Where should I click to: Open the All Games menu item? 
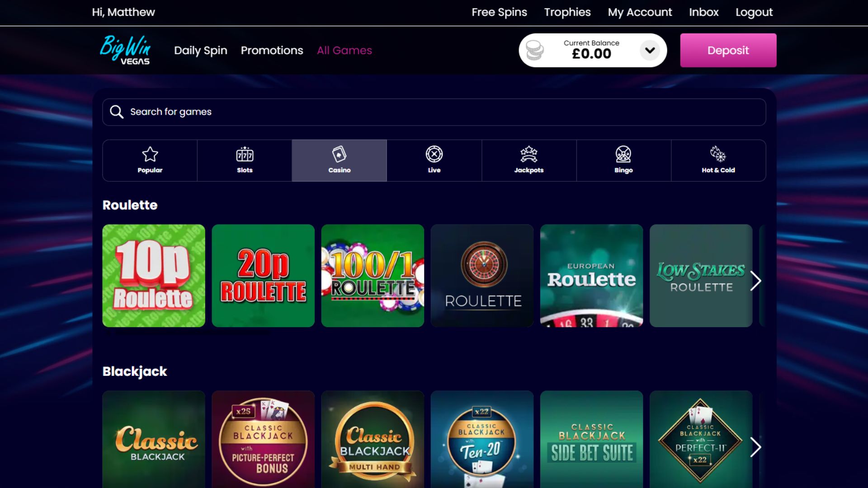pyautogui.click(x=344, y=50)
